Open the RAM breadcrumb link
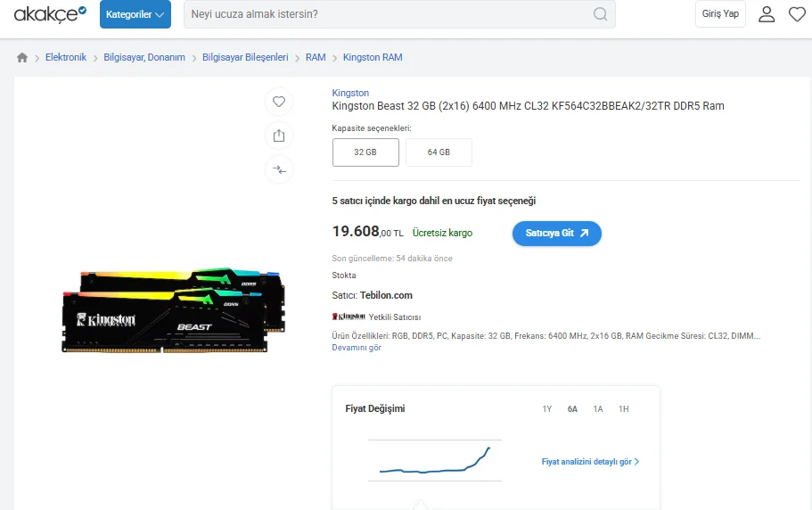 316,57
